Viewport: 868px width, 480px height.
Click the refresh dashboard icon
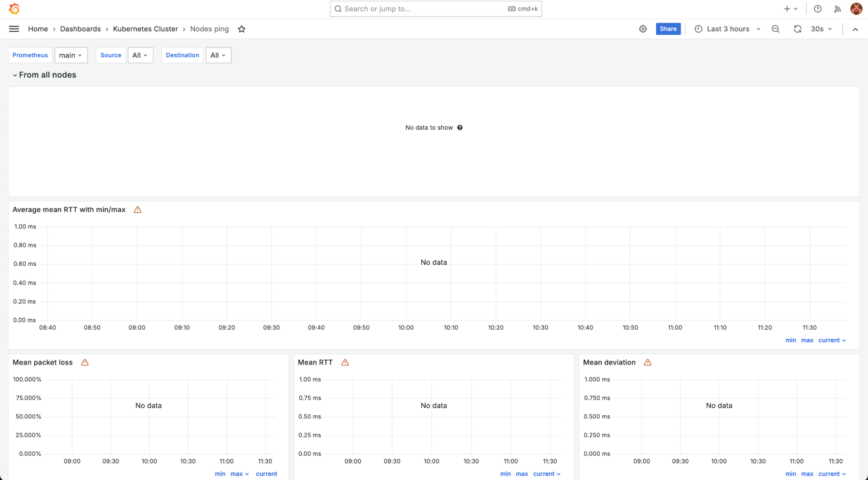(797, 29)
